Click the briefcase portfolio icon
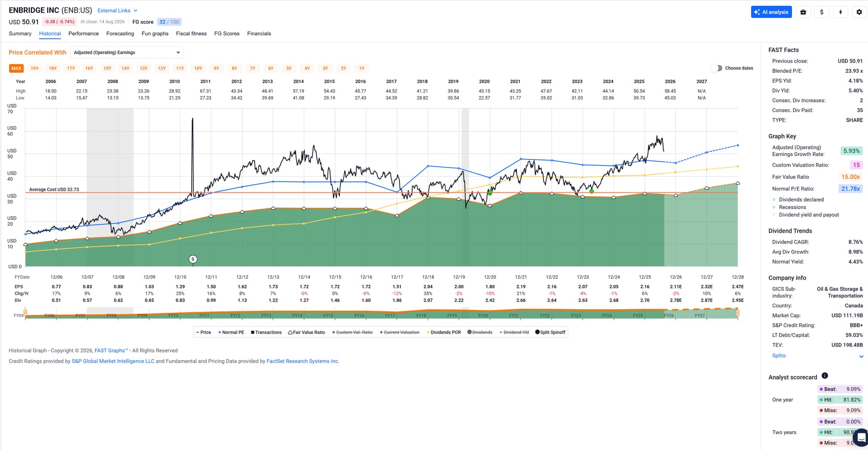 tap(803, 12)
